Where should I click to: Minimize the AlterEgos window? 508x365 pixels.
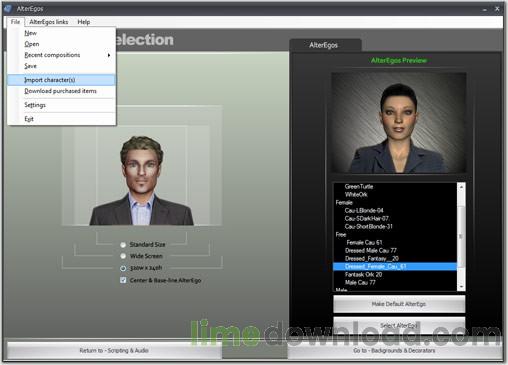(x=485, y=9)
